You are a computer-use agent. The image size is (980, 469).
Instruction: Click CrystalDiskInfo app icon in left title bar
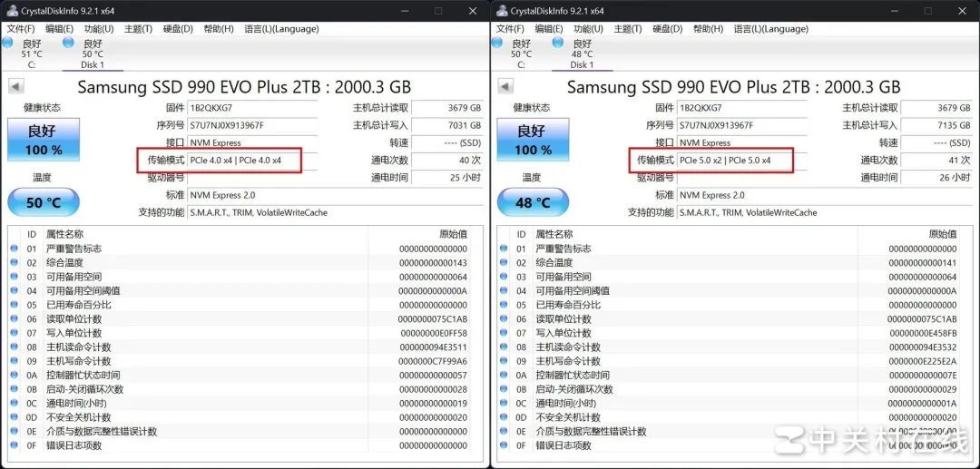coord(11,11)
